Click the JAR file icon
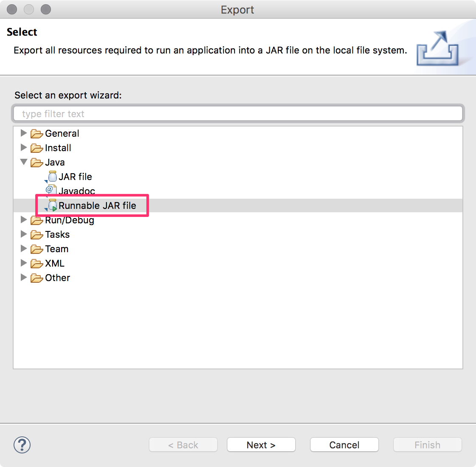The width and height of the screenshot is (476, 467). click(52, 176)
